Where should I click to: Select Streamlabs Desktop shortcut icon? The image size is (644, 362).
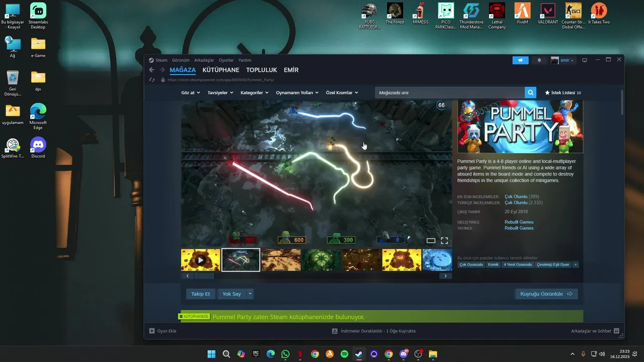point(38,16)
